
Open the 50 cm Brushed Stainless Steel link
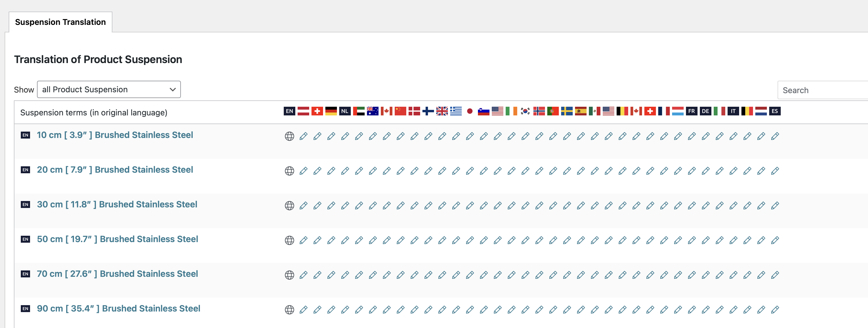(117, 239)
